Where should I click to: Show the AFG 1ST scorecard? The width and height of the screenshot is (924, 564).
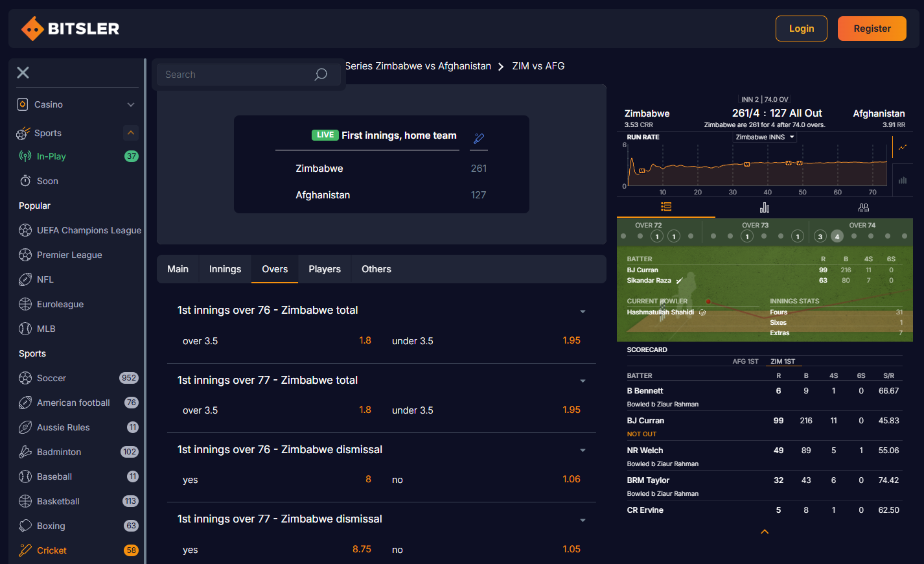(745, 362)
